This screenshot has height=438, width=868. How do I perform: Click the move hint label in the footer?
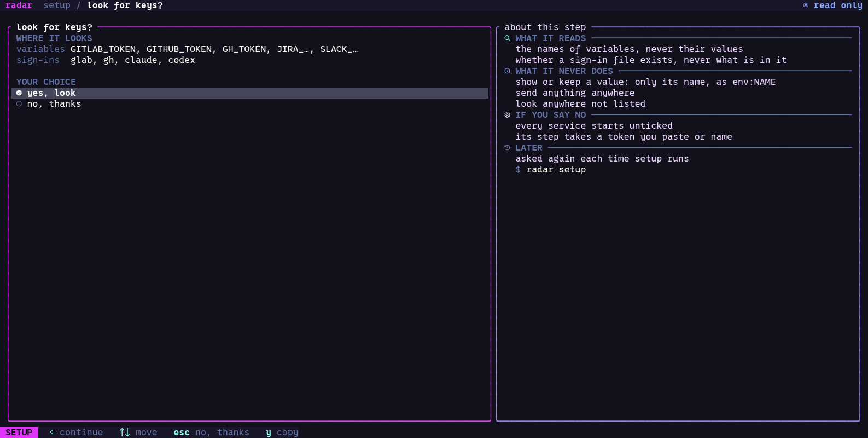point(146,433)
